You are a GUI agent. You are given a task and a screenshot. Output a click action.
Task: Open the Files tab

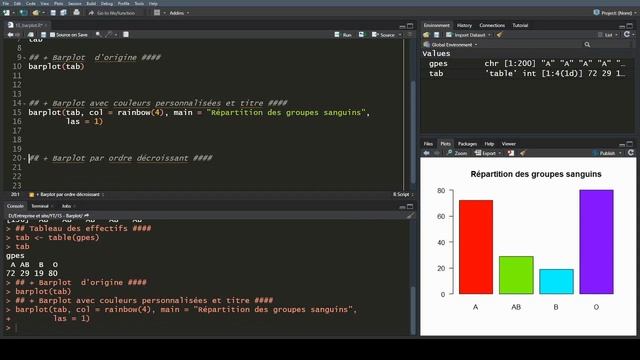428,144
